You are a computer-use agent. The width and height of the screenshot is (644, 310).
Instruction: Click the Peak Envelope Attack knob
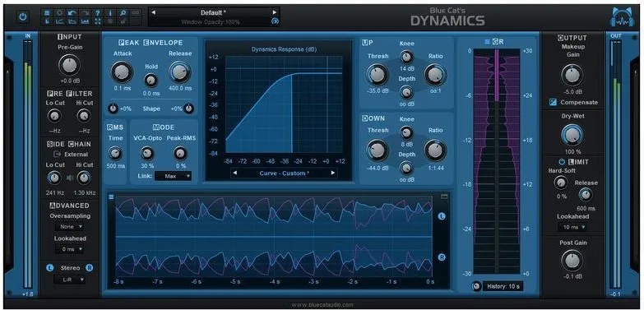click(122, 72)
